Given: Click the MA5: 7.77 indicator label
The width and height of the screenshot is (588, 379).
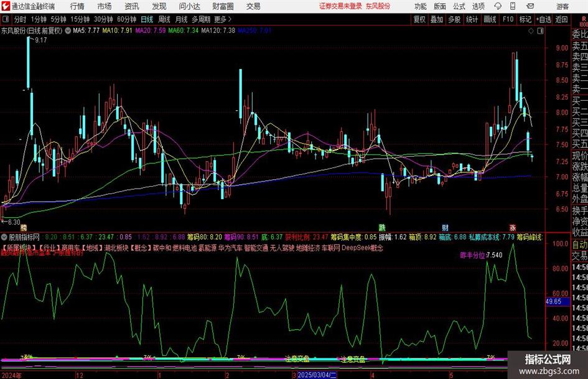Looking at the screenshot, I should coord(86,30).
